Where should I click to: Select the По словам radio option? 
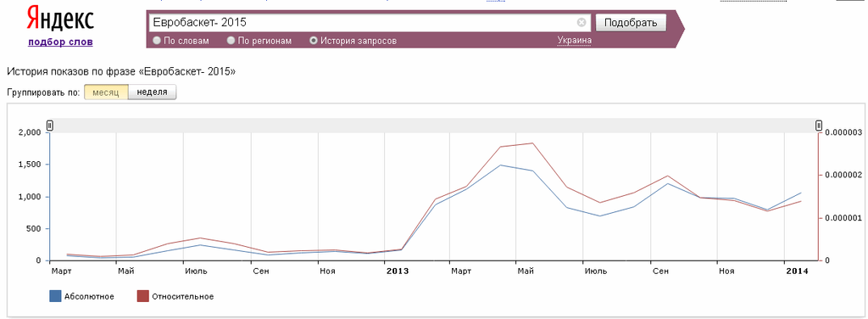157,41
